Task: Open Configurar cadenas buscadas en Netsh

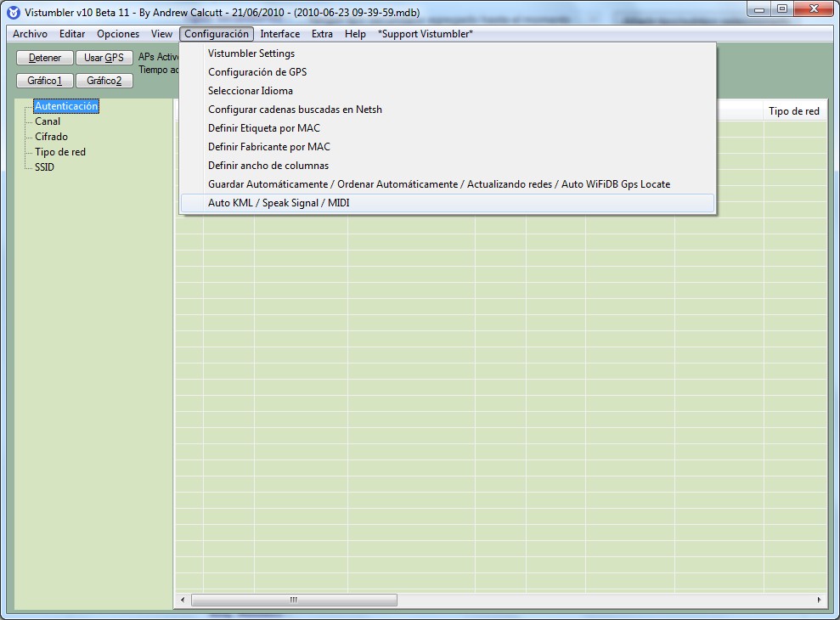Action: coord(448,110)
